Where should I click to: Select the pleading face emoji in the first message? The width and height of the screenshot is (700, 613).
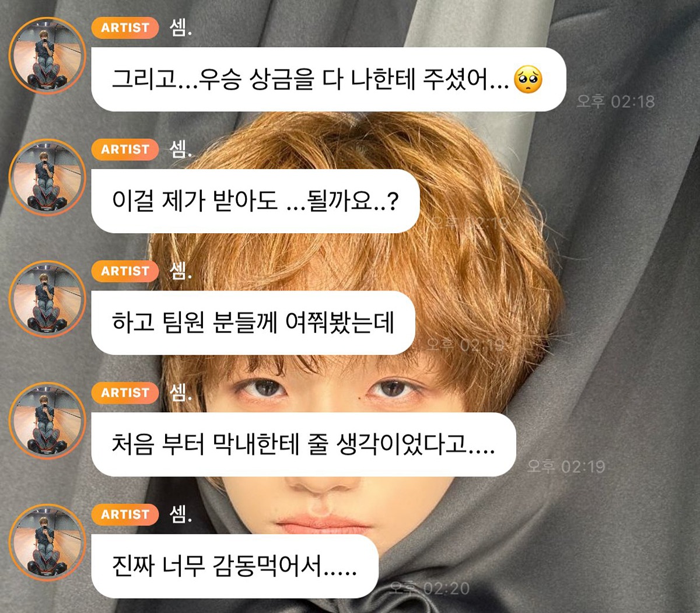(x=528, y=80)
